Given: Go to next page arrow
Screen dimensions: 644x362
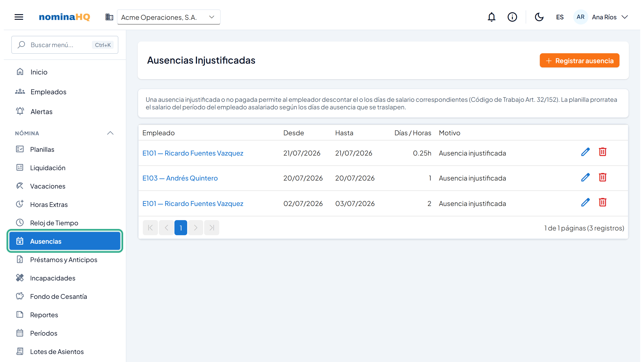Looking at the screenshot, I should [195, 228].
